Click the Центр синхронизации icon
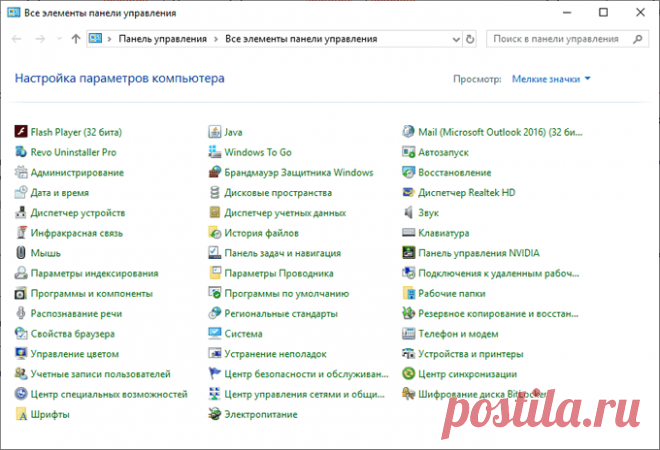Image resolution: width=660 pixels, height=450 pixels. point(408,374)
